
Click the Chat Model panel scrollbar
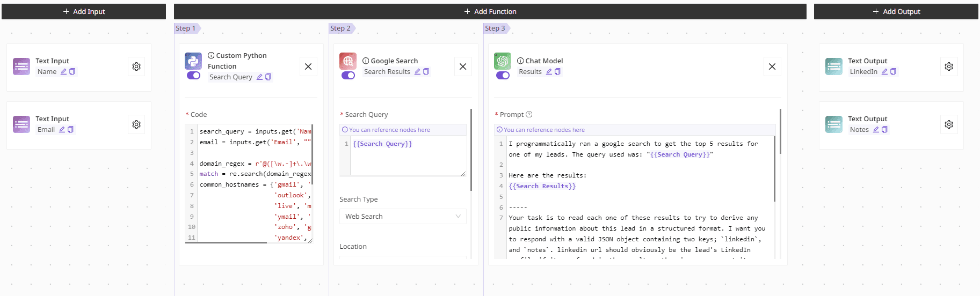pyautogui.click(x=780, y=131)
